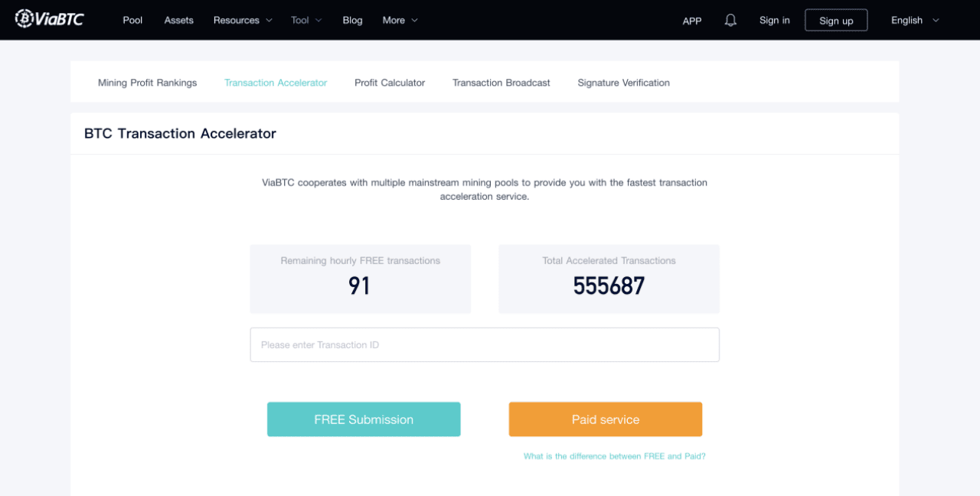The height and width of the screenshot is (496, 980).
Task: Switch to Mining Profit Rankings tab
Action: [147, 83]
